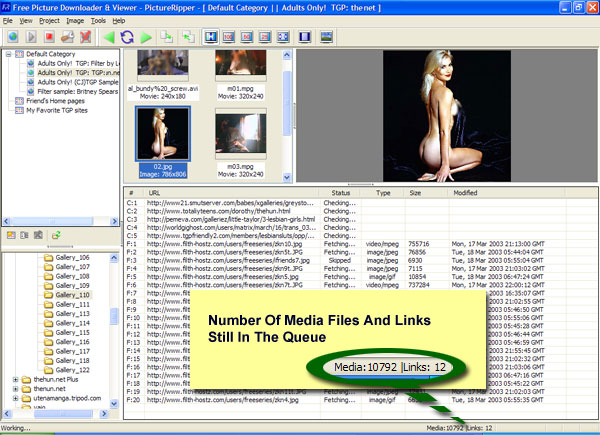Sort by the # column header
The width and height of the screenshot is (600, 435).
click(134, 193)
